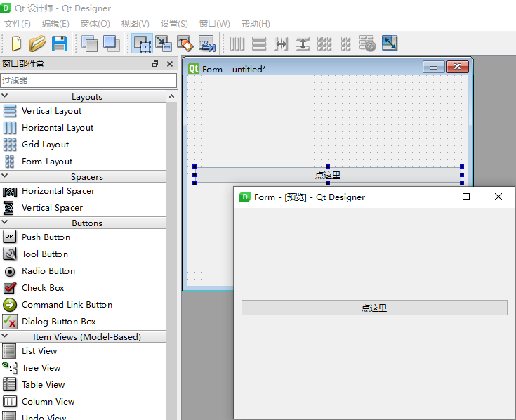The width and height of the screenshot is (516, 420).
Task: Click 点这里 button in the preview window
Action: 374,308
